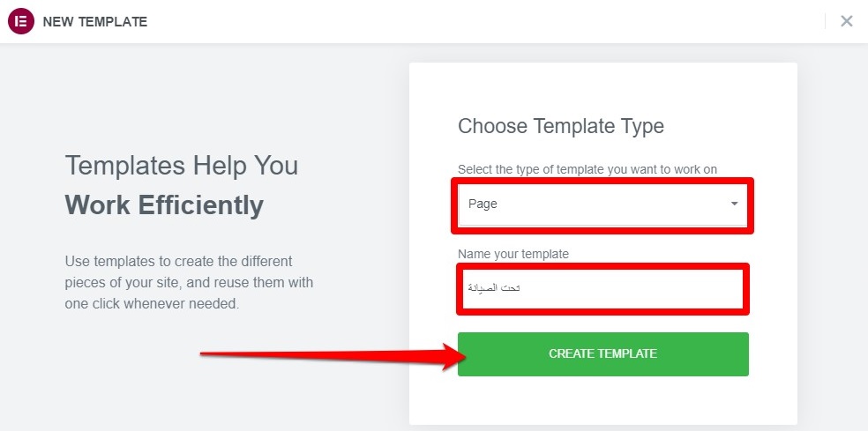Open the template type dropdown
Image resolution: width=868 pixels, height=431 pixels.
pyautogui.click(x=602, y=204)
